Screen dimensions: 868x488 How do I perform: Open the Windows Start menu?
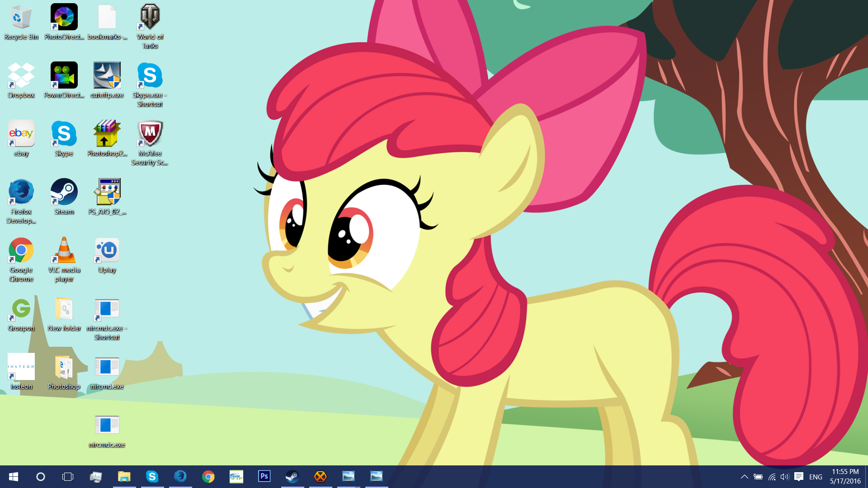13,477
